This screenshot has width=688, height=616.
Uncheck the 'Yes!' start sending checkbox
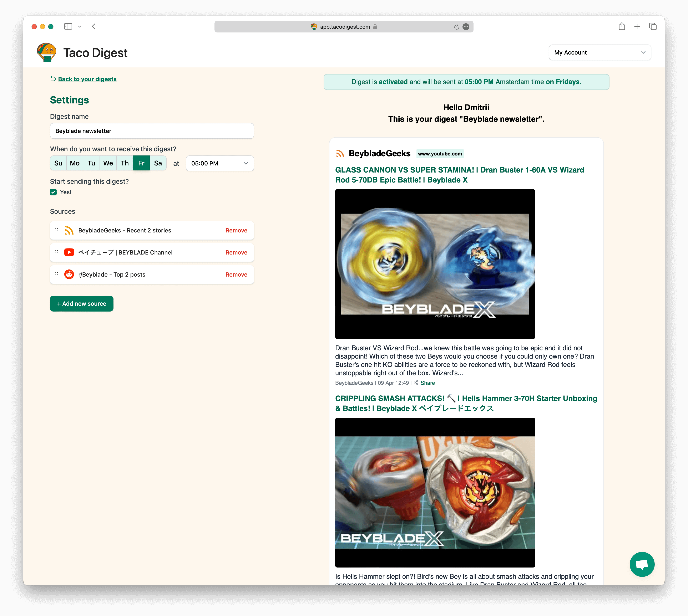(54, 192)
